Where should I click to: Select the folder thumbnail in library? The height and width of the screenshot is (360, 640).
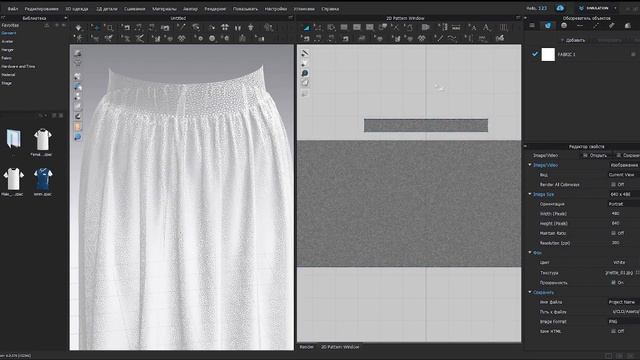[13, 139]
